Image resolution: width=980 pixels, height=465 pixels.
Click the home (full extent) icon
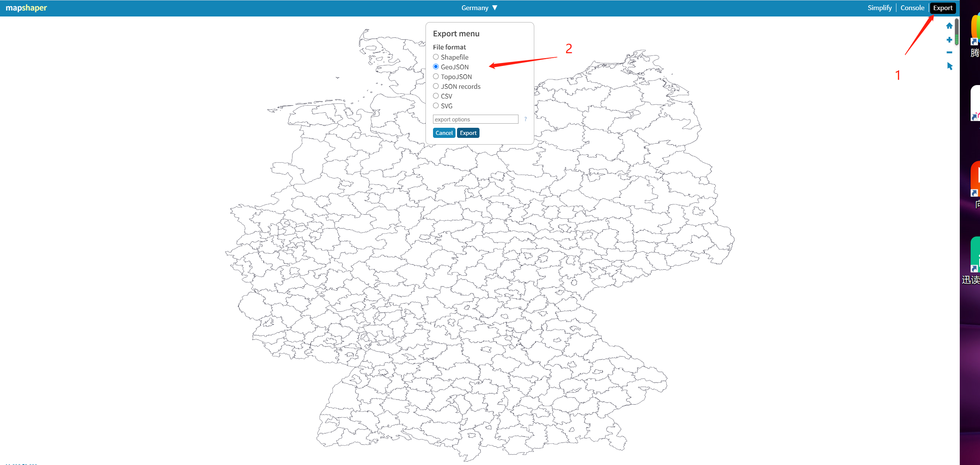point(949,26)
